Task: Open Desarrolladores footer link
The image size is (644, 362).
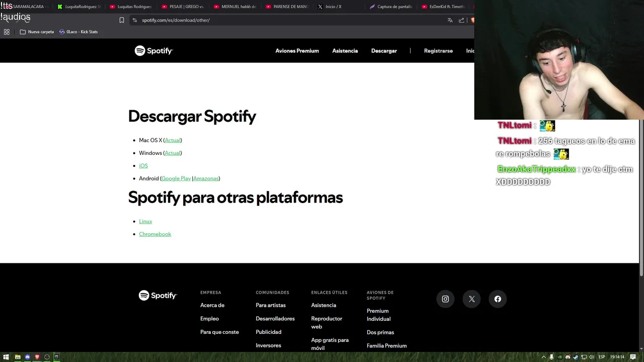Action: 275,318
